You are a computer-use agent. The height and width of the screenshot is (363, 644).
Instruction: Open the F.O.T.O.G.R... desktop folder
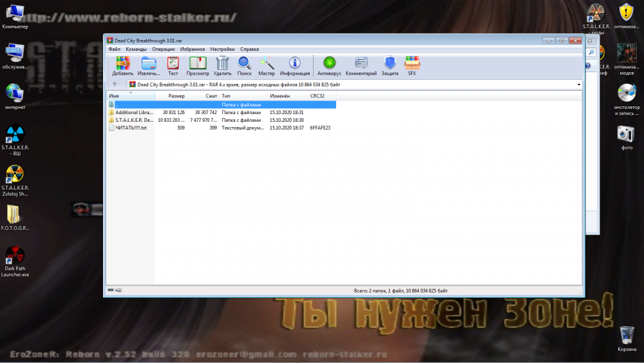15,218
